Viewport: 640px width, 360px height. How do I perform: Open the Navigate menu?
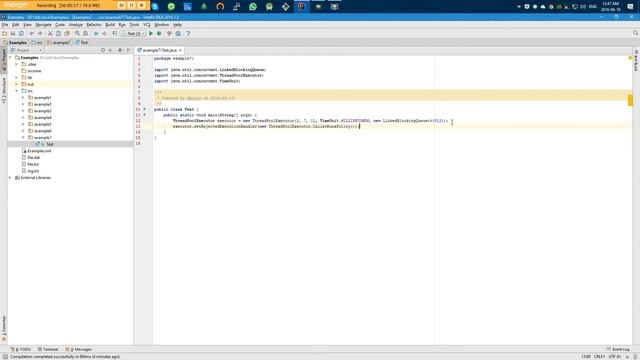[43, 25]
